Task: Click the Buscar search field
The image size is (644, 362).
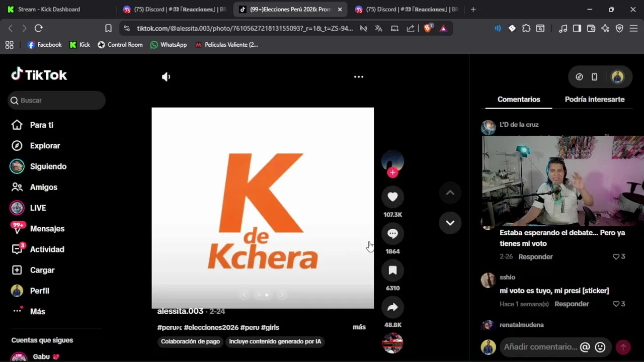Action: 57,101
